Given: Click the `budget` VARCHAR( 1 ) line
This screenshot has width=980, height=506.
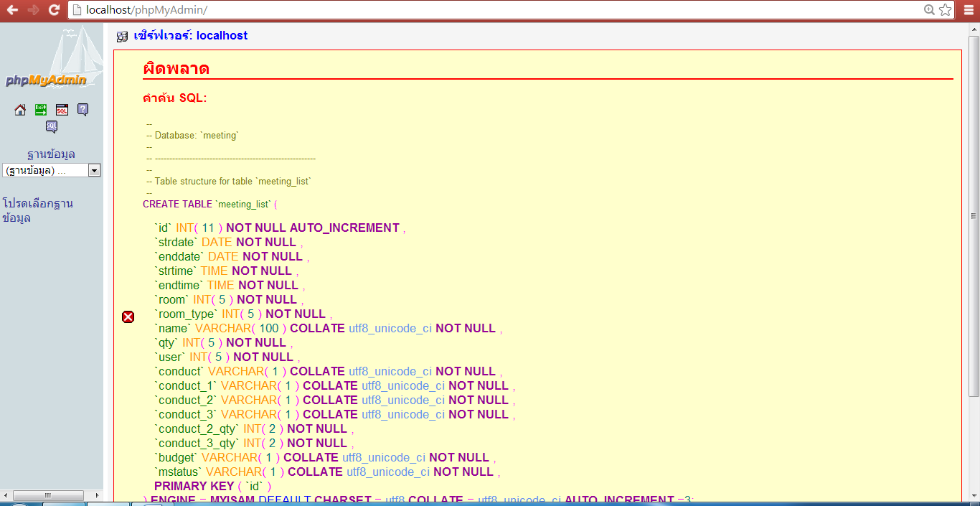Looking at the screenshot, I should coord(325,457).
